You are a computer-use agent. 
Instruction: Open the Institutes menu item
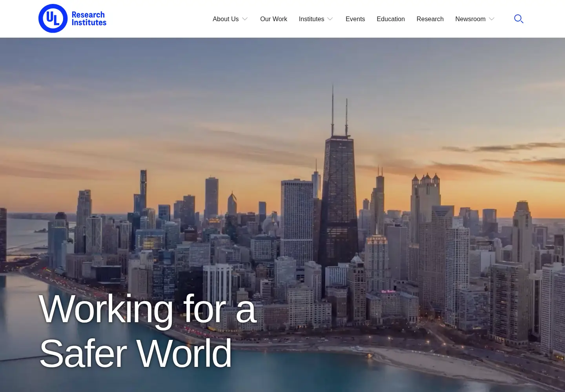[312, 19]
